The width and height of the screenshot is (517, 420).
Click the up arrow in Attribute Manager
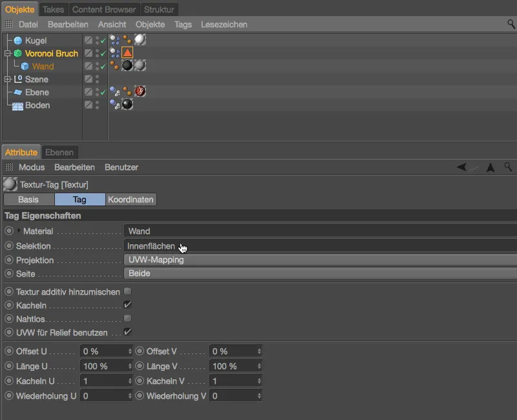491,167
